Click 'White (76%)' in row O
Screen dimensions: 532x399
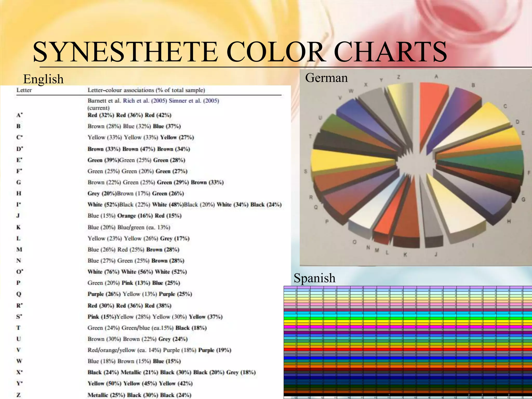tap(103, 272)
